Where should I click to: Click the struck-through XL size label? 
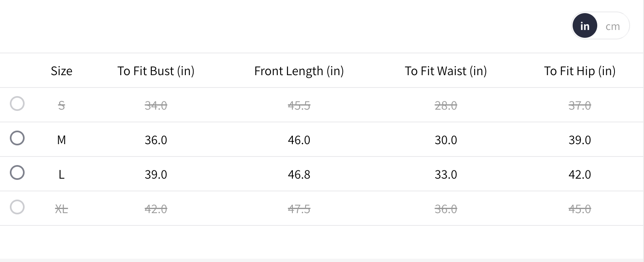(62, 209)
